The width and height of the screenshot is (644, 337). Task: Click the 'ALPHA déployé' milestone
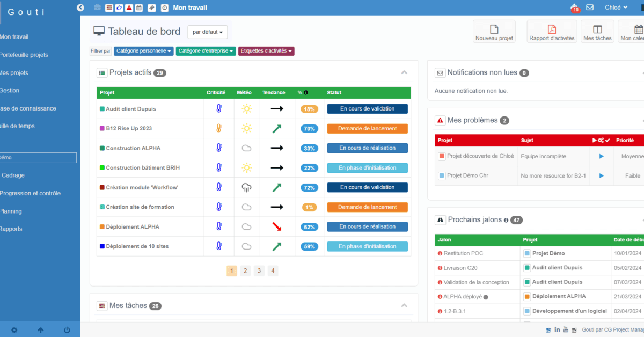462,296
